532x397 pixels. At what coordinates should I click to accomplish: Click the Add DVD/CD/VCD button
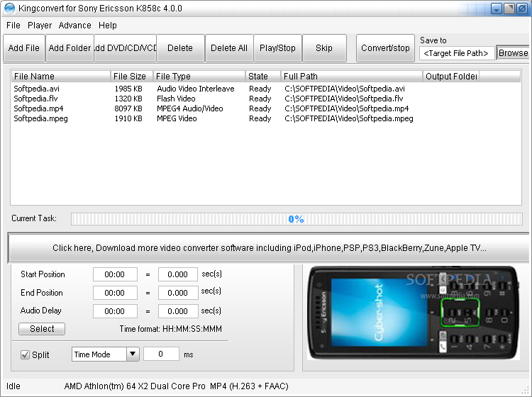click(125, 48)
